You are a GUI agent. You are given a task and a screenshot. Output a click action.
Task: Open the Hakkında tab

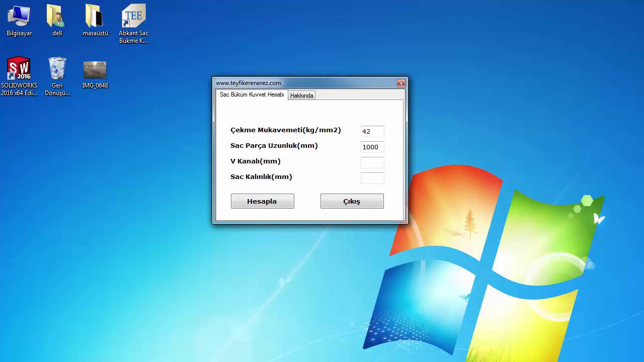click(x=302, y=96)
